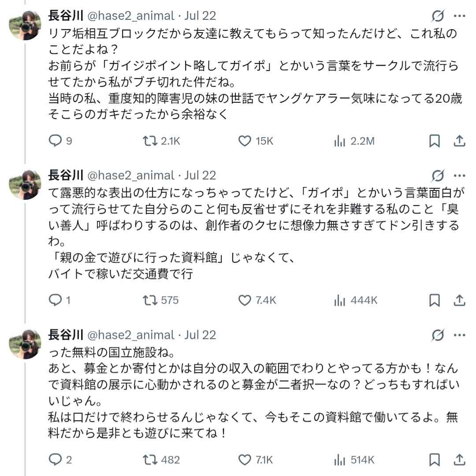Open more options on the second tweet
This screenshot has width=476, height=476.
pos(459,176)
